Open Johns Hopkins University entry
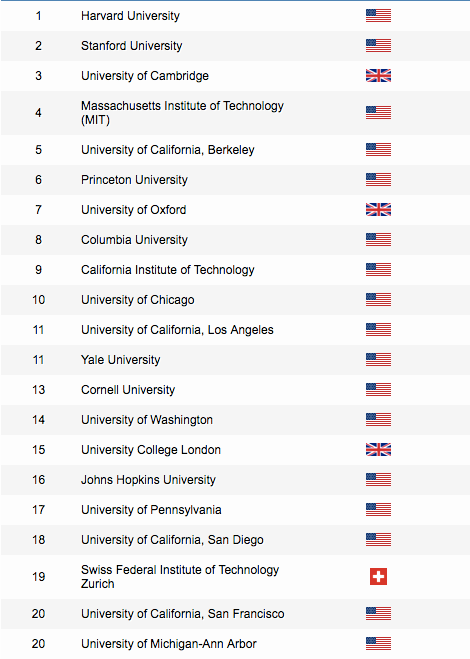 click(148, 480)
